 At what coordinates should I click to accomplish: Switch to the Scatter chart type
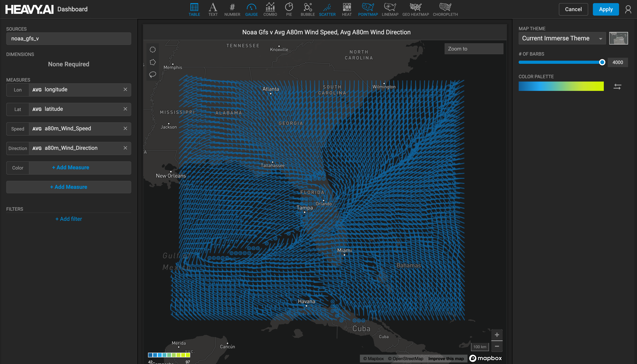click(327, 9)
